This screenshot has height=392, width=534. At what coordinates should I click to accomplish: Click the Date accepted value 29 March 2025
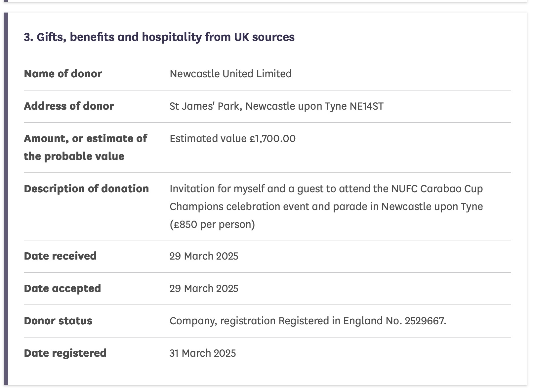(x=204, y=288)
